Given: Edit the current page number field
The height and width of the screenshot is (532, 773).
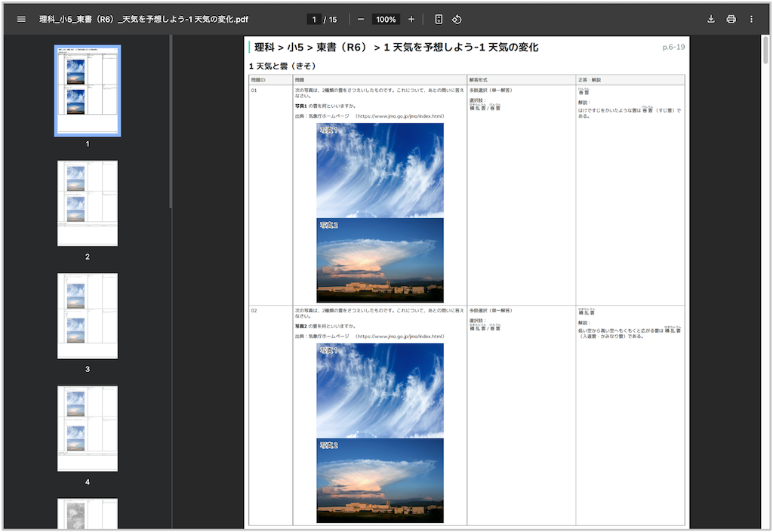Looking at the screenshot, I should [x=313, y=19].
